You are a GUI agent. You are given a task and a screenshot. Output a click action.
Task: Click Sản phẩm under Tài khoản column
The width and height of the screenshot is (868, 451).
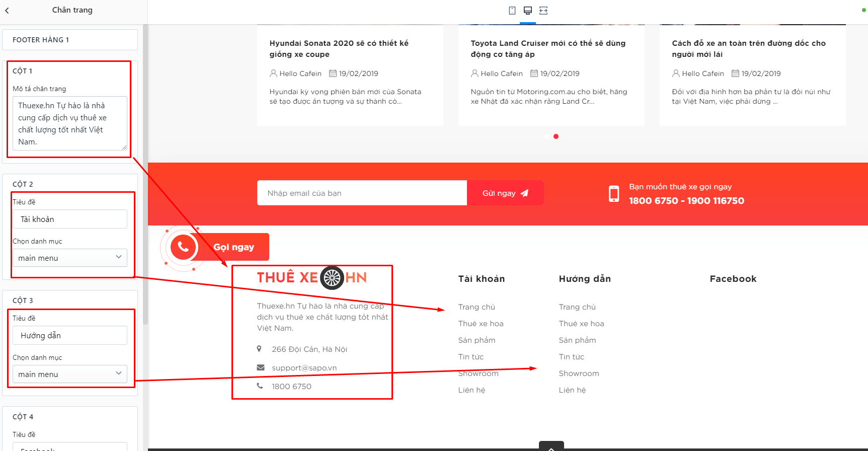(x=477, y=340)
